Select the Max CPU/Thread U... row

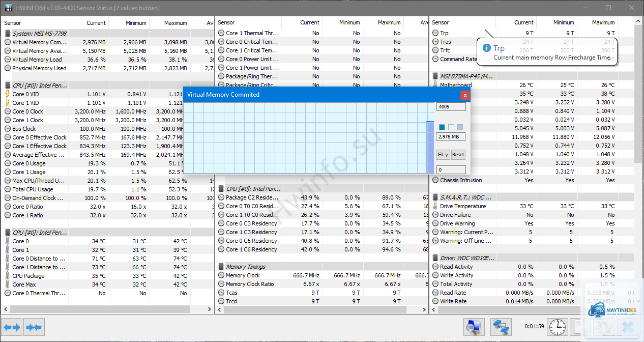pyautogui.click(x=107, y=181)
